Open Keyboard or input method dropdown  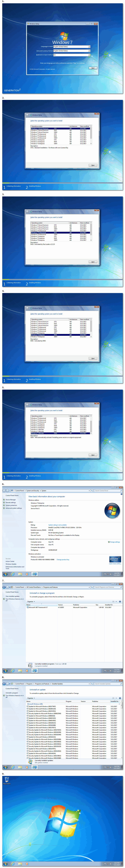72,55
